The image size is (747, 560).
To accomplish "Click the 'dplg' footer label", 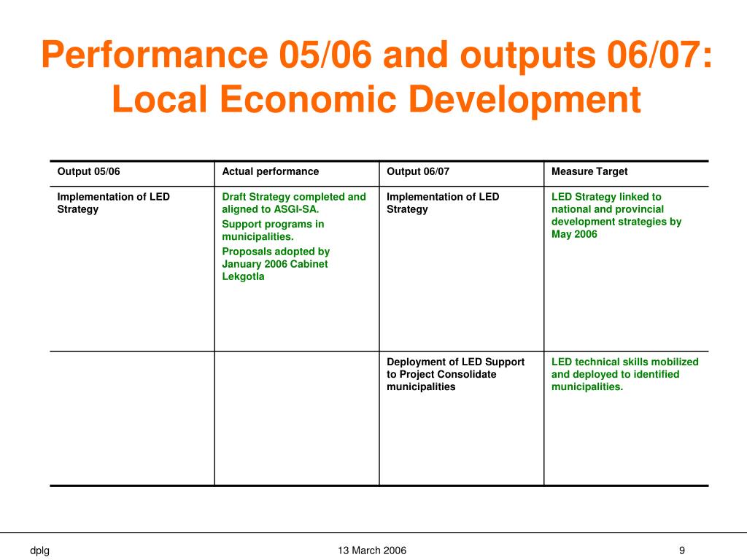I will (x=39, y=551).
